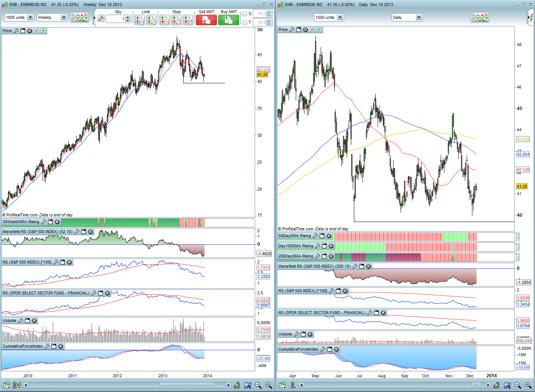Maximize the CumulativeForceIndex panel on daily chart
The image size is (535, 392).
[x=329, y=349]
